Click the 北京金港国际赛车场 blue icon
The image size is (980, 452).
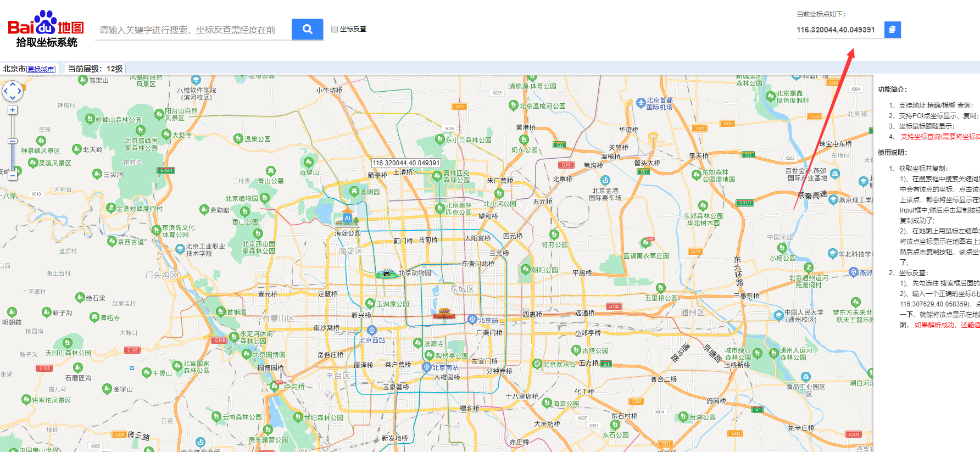605,180
